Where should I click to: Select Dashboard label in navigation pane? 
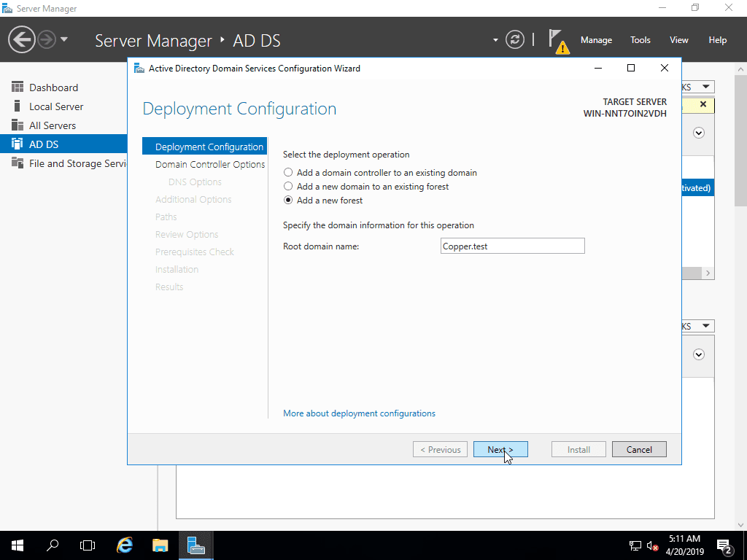(53, 87)
